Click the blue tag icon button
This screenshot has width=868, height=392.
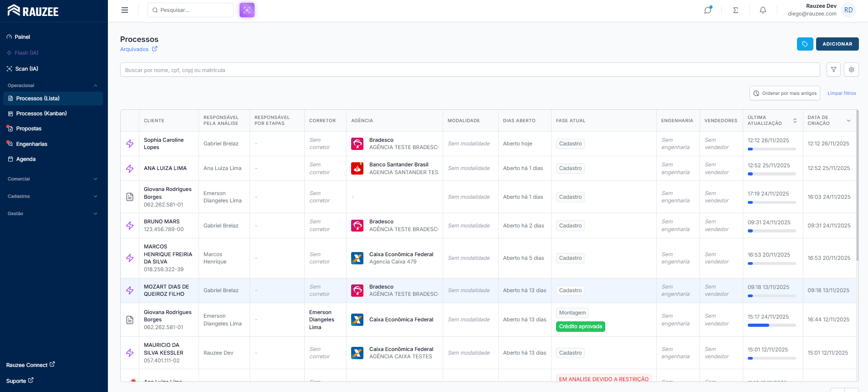pyautogui.click(x=805, y=44)
